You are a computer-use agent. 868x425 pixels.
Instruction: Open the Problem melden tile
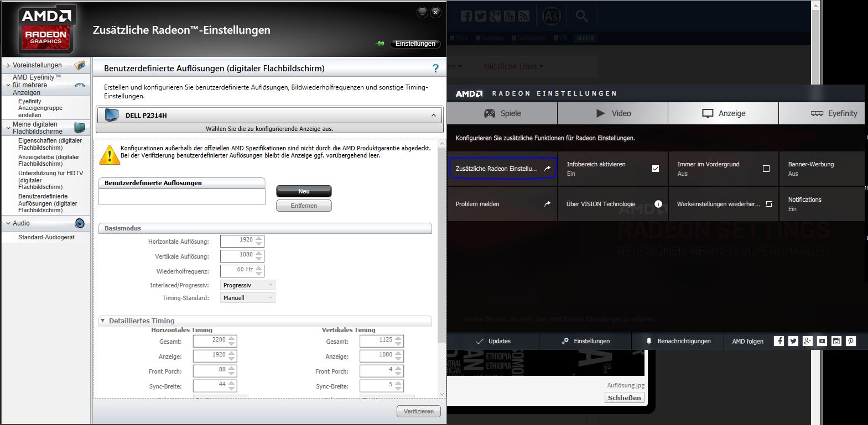[x=502, y=204]
